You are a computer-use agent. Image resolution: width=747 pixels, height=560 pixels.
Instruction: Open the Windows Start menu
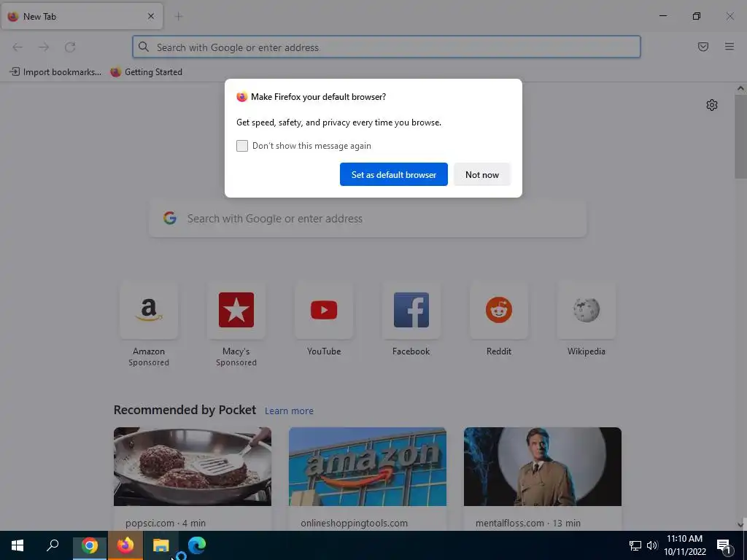click(18, 545)
